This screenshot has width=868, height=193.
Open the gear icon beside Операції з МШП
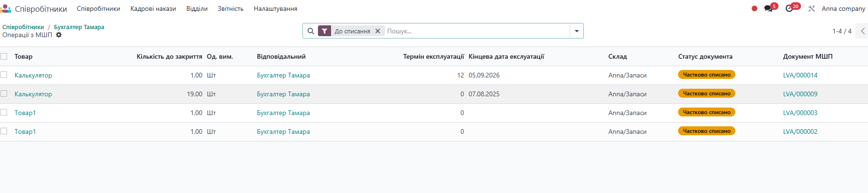pyautogui.click(x=59, y=35)
